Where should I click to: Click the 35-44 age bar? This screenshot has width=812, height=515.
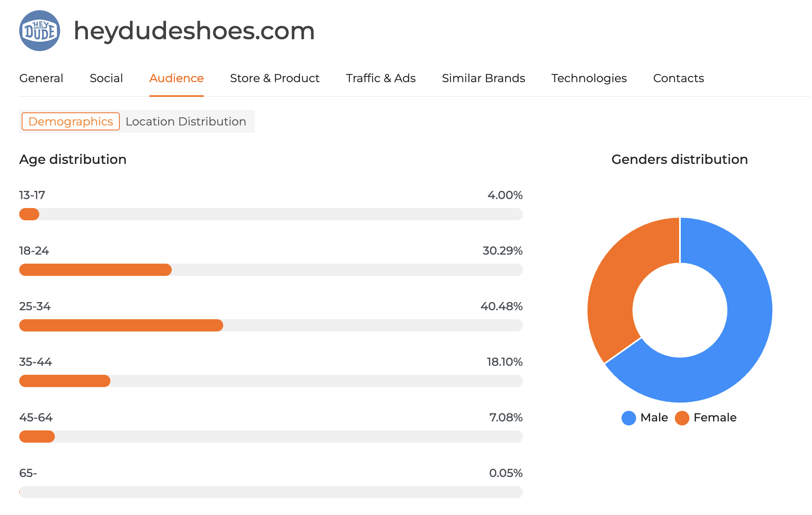(65, 381)
